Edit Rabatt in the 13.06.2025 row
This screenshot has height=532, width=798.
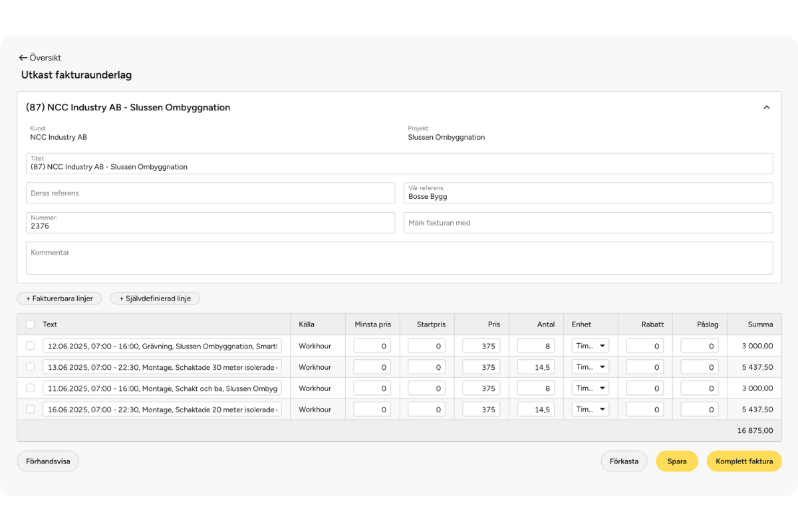point(645,367)
